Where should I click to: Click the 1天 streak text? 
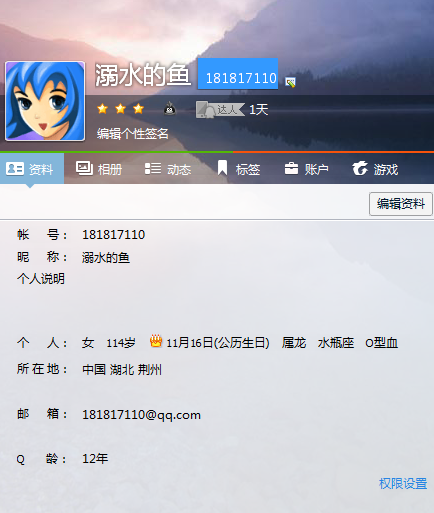pyautogui.click(x=259, y=109)
